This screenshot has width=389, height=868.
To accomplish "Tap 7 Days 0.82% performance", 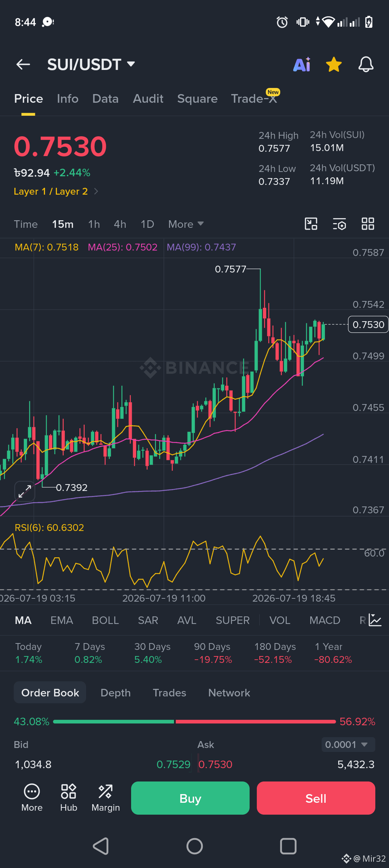I will (x=90, y=653).
